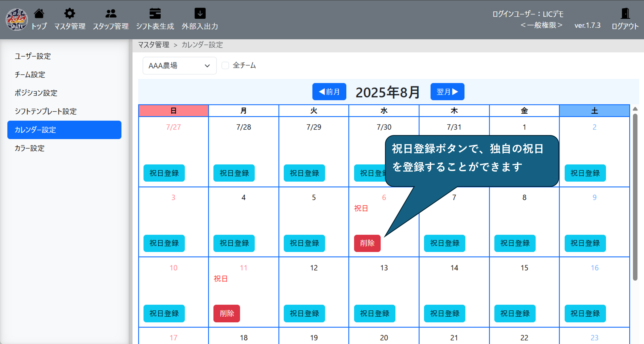This screenshot has width=644, height=344.
Task: Enable the 全チーム checkbox
Action: pyautogui.click(x=225, y=66)
